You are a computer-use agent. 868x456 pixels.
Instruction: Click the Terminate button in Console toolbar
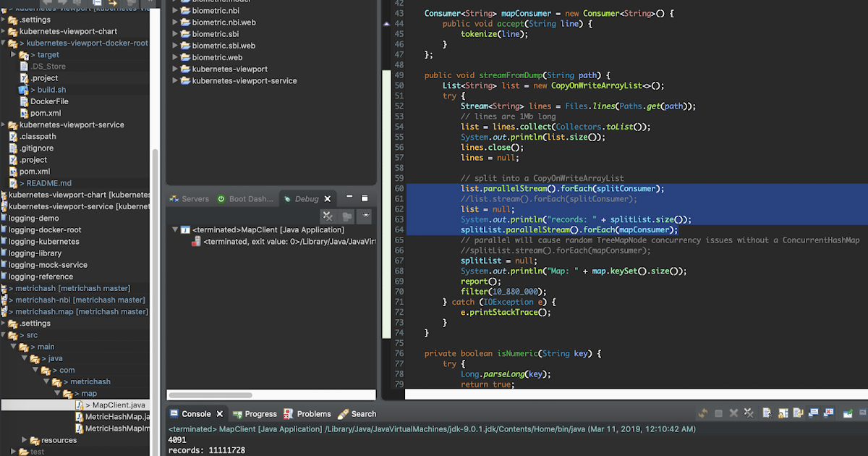pos(718,413)
